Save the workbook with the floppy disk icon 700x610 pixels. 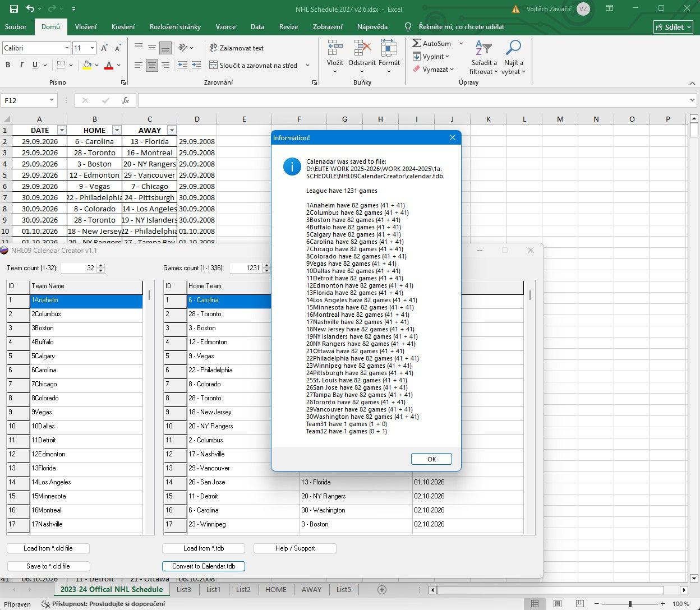pyautogui.click(x=14, y=9)
